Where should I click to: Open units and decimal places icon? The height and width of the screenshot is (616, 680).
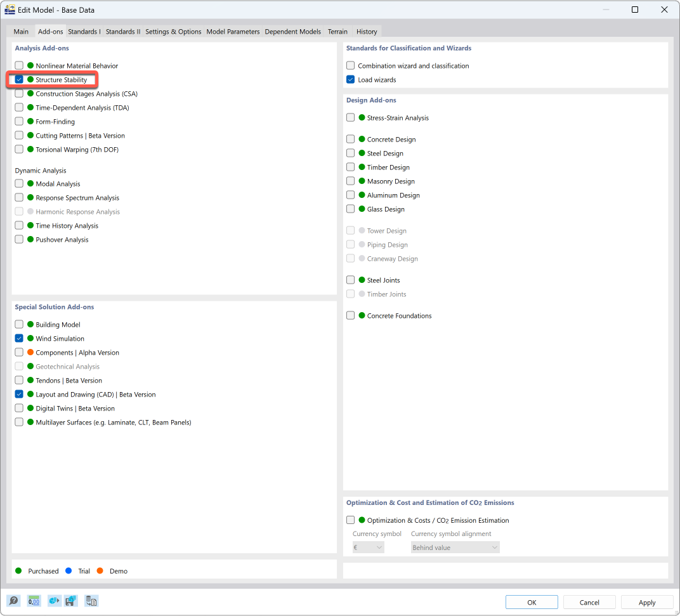tap(34, 601)
